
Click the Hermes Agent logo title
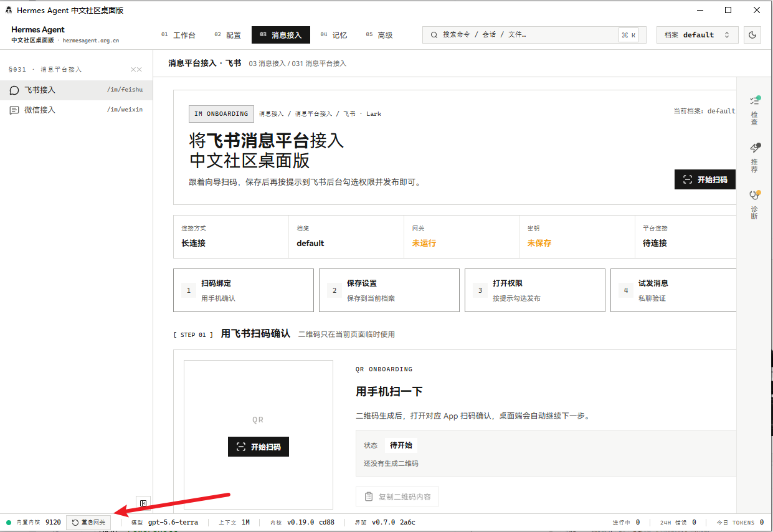(38, 29)
